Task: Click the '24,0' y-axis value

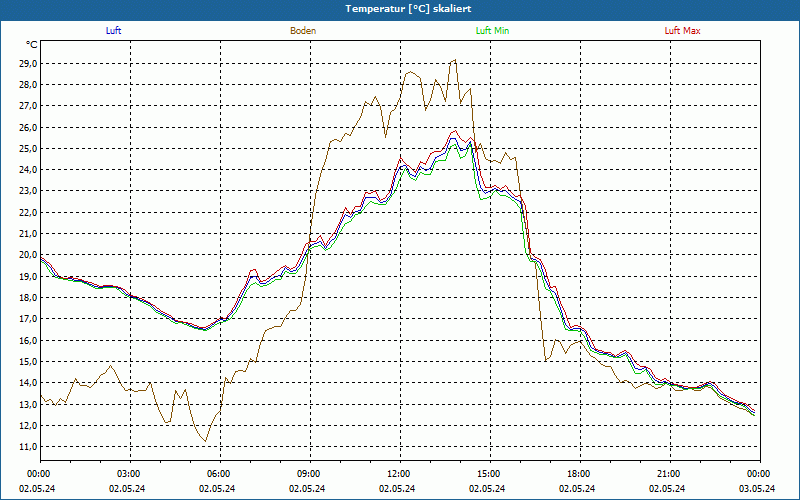Action: point(28,170)
